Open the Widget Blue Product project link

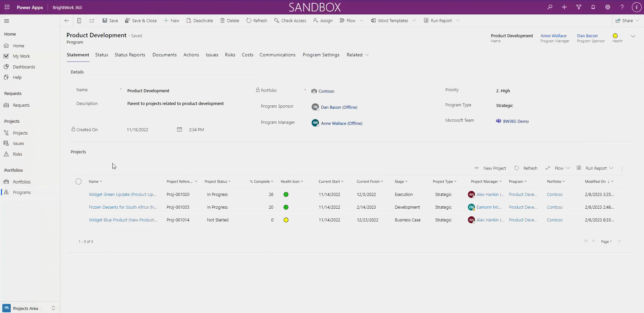pyautogui.click(x=123, y=220)
